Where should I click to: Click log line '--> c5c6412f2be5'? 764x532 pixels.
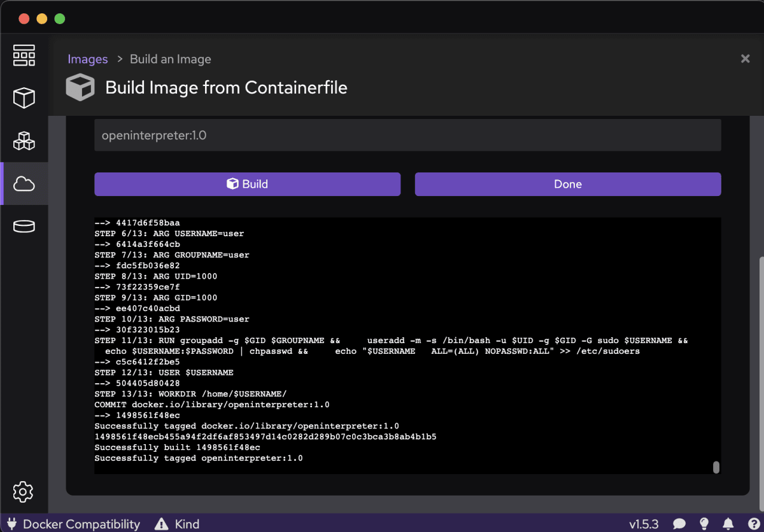[x=138, y=361]
